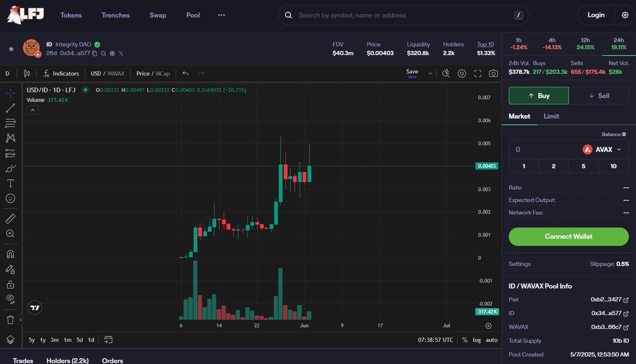Undo the last chart action
Viewport: 636px width, 364px height.
185,74
